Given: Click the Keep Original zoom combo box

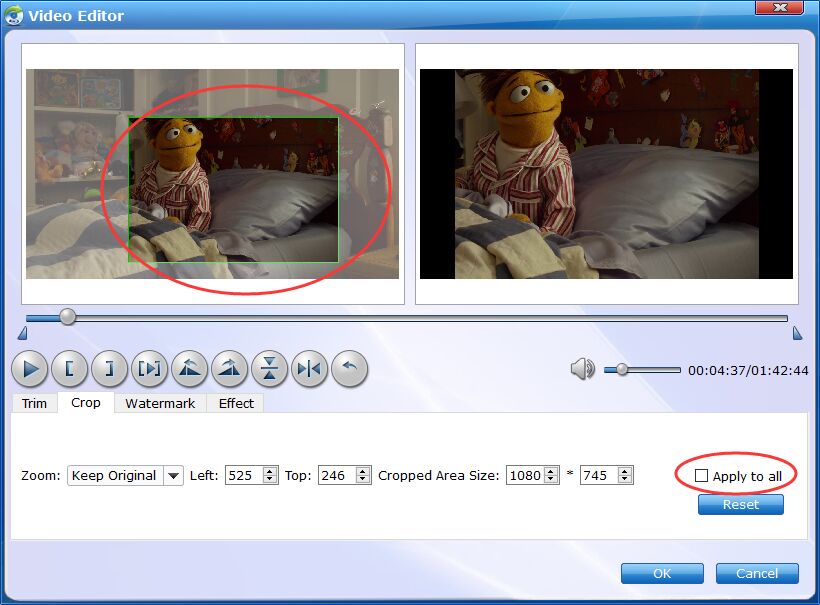Looking at the screenshot, I should (125, 476).
